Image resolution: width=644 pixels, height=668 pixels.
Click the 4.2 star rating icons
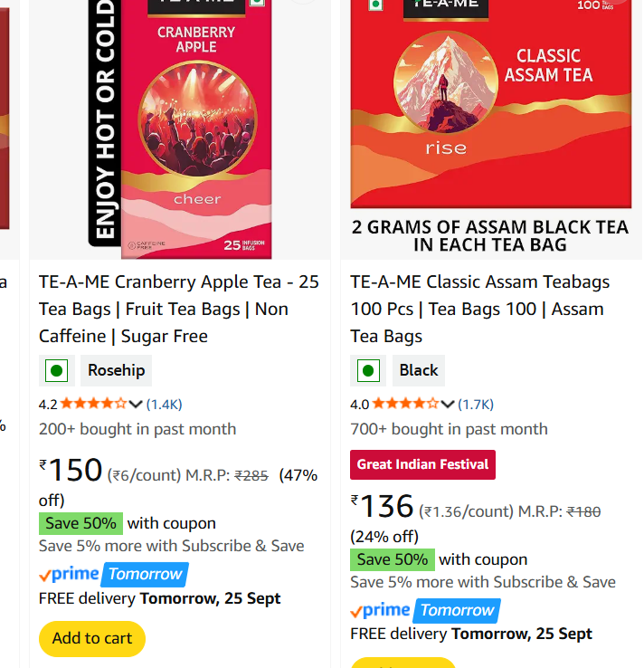point(93,404)
